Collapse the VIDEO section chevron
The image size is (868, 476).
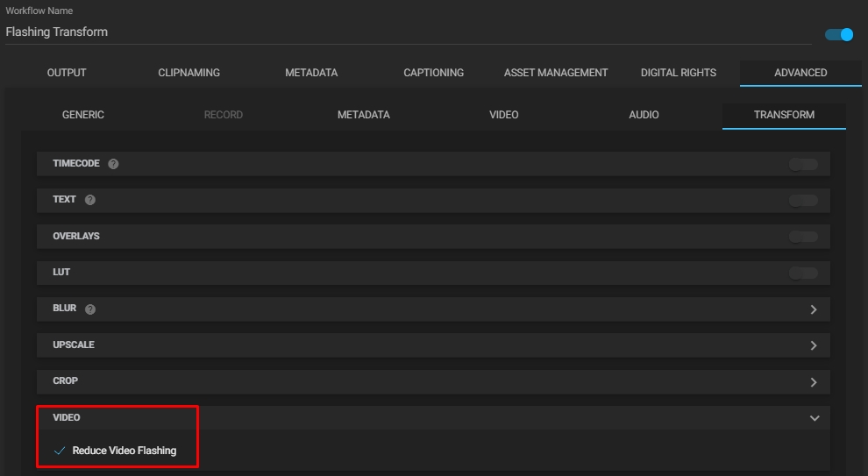(x=814, y=418)
